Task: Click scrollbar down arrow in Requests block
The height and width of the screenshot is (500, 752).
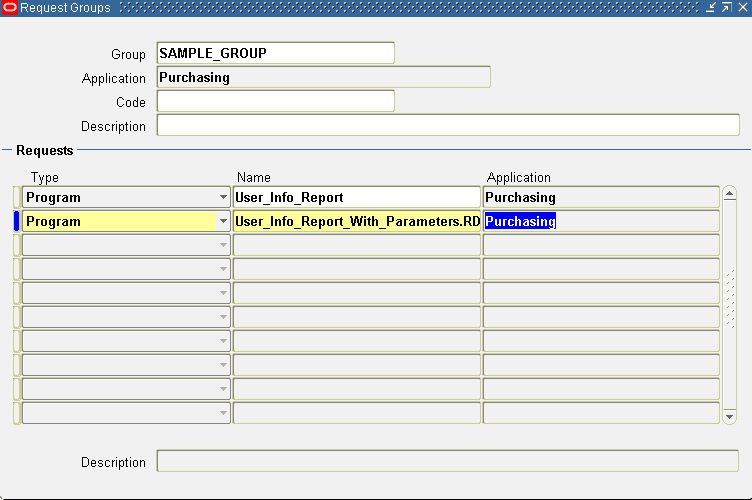Action: point(729,416)
